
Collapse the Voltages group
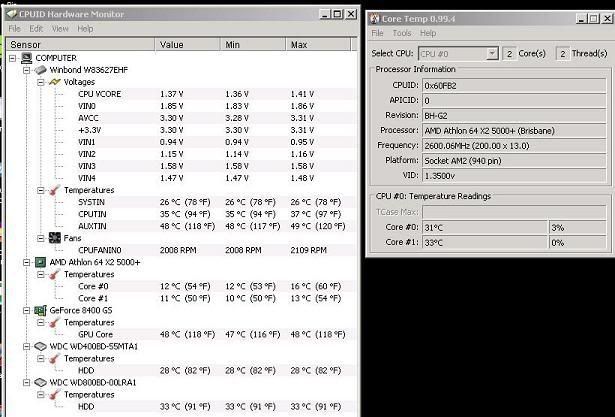[41, 82]
